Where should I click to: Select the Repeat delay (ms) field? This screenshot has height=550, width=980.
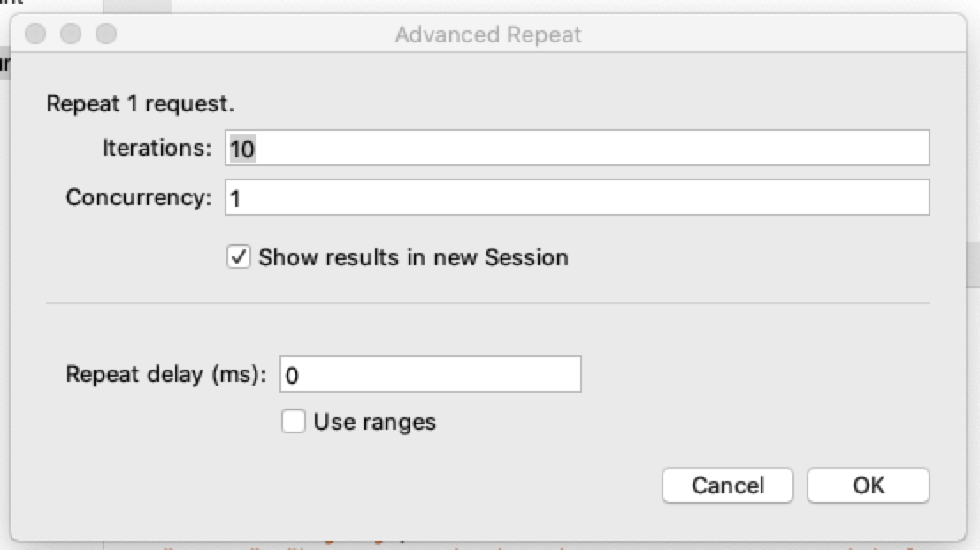[x=431, y=374]
